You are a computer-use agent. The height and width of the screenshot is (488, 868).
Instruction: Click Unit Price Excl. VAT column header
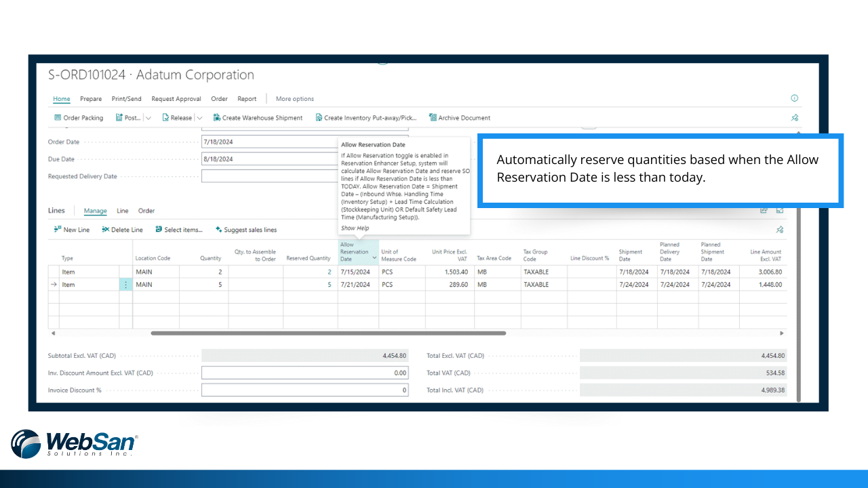tap(450, 255)
